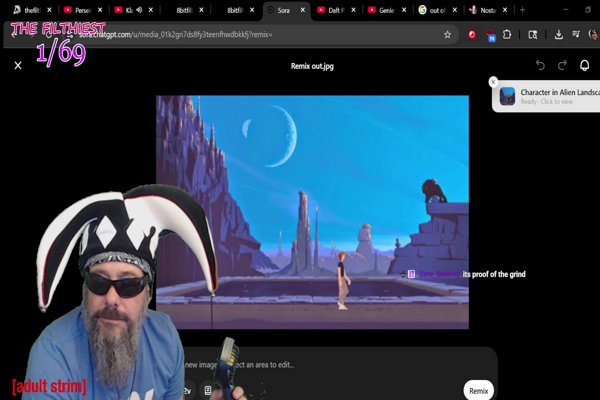600x400 pixels.
Task: Redo the last edit in Sora
Action: pyautogui.click(x=562, y=65)
